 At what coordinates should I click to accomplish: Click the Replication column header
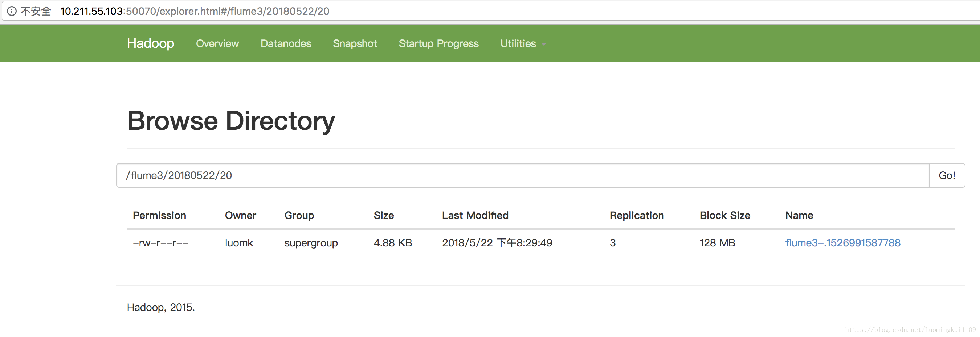pos(636,215)
